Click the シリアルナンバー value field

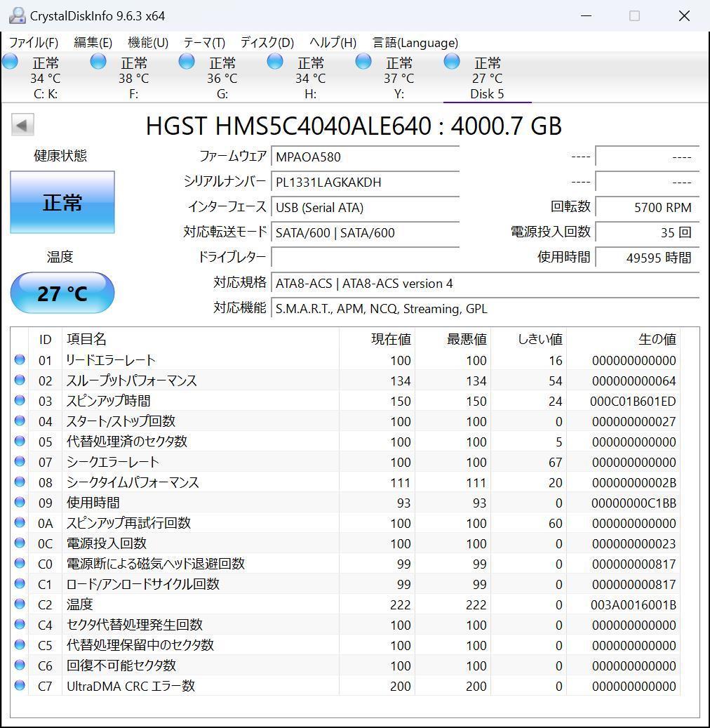click(365, 182)
